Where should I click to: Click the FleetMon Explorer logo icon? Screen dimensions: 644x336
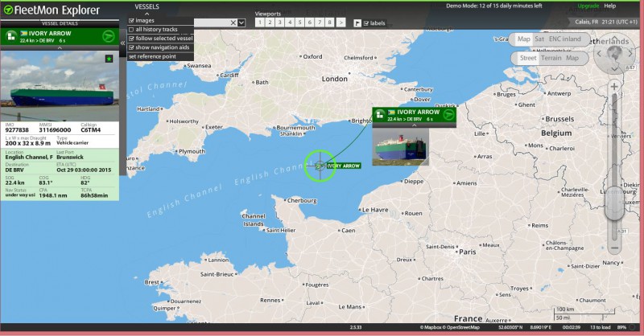(8, 10)
